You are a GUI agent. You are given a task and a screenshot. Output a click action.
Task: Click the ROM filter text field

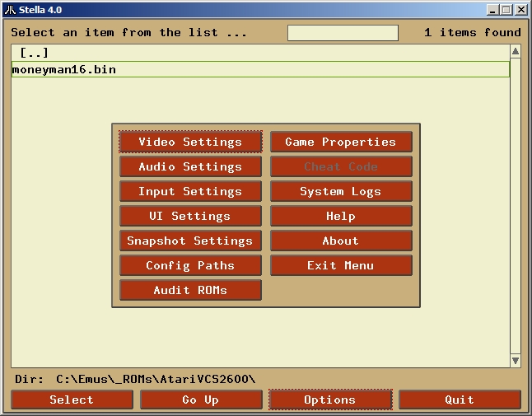[x=343, y=33]
